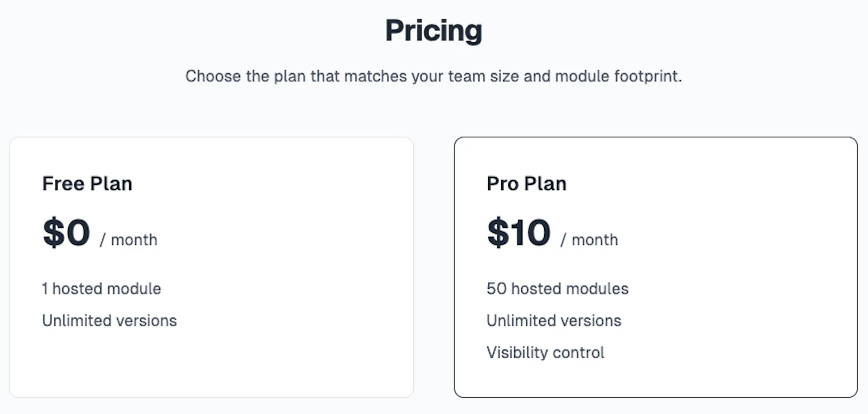This screenshot has height=414, width=868.
Task: Click '/ month' label beside $10
Action: coord(589,240)
